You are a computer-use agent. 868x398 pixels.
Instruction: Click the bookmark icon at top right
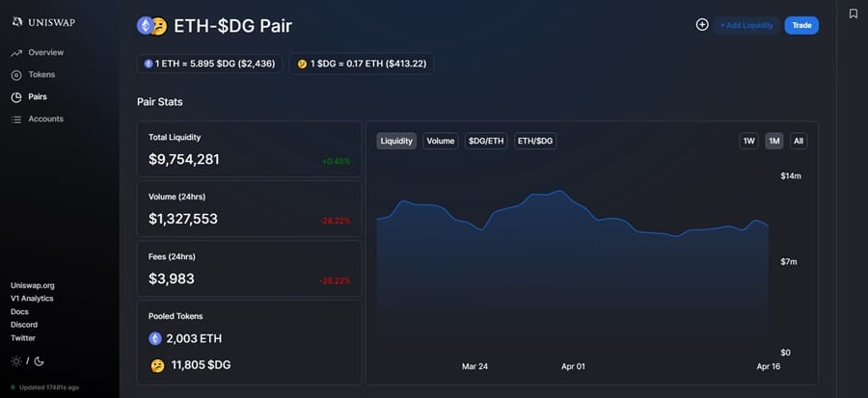[853, 13]
